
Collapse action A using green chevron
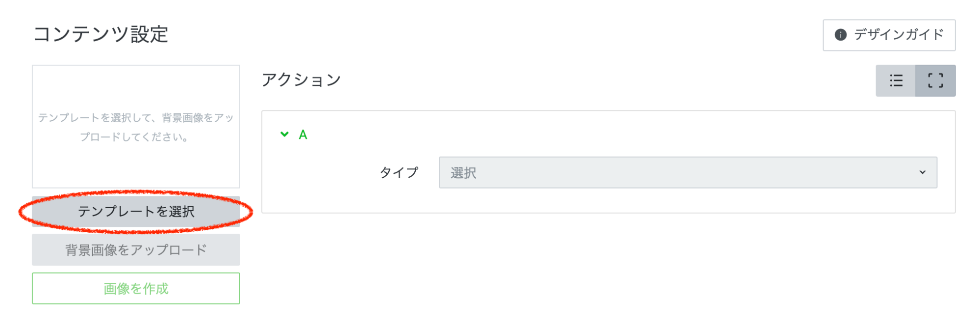pos(284,134)
